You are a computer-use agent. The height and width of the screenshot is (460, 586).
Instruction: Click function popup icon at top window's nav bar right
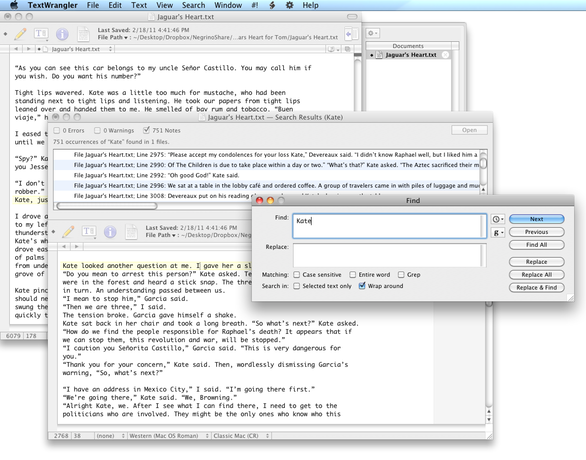point(333,49)
